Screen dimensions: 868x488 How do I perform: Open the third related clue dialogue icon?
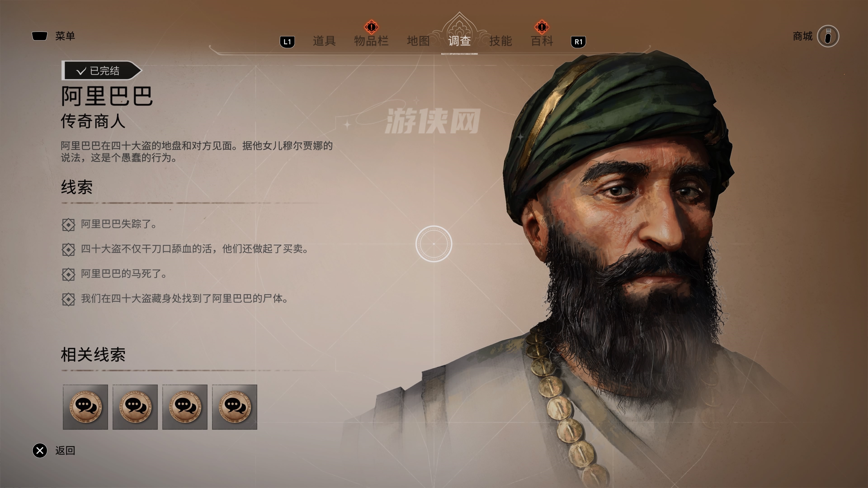point(185,407)
